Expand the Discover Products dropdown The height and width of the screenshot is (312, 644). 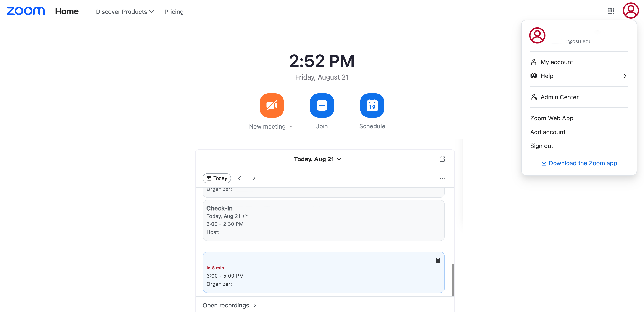point(125,12)
